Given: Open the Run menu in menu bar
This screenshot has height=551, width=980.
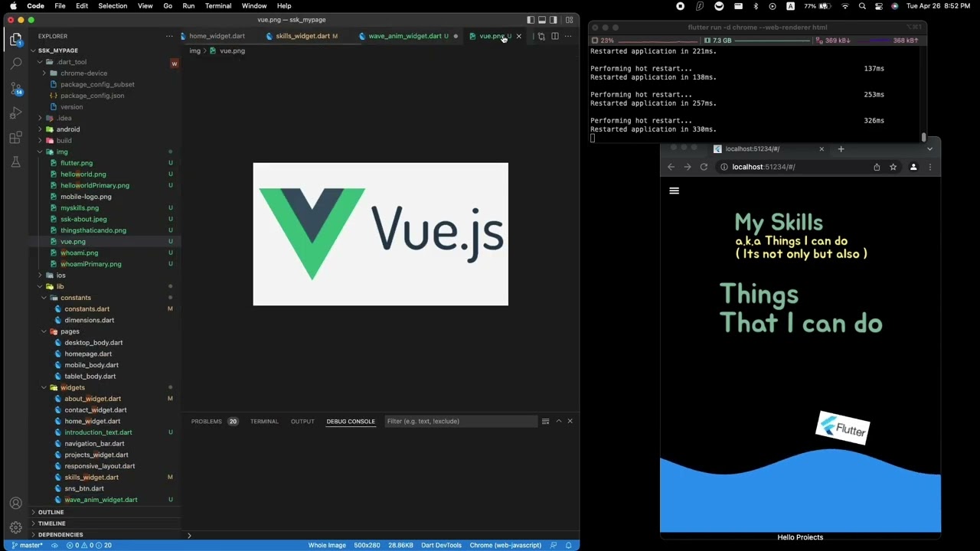Looking at the screenshot, I should tap(188, 5).
